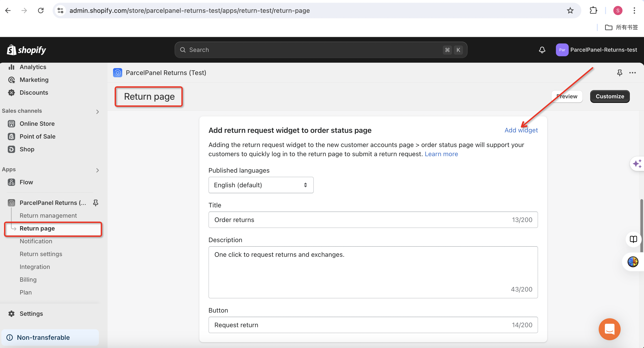Select Notification in sidebar
644x348 pixels.
[x=36, y=241]
